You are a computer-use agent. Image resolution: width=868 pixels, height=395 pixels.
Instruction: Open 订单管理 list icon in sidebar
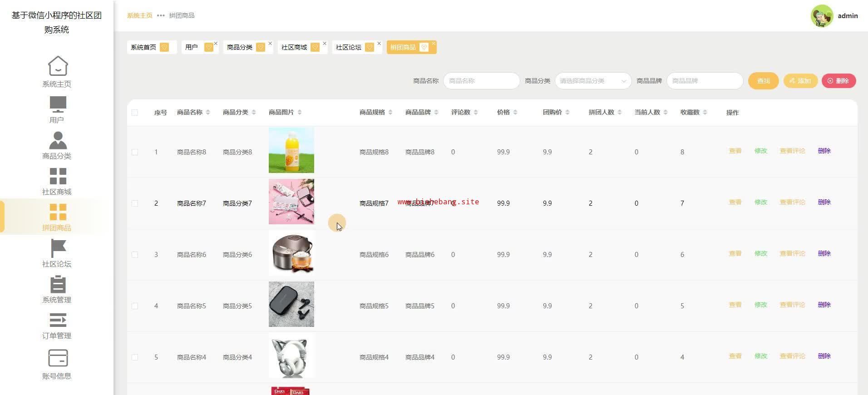(x=58, y=320)
